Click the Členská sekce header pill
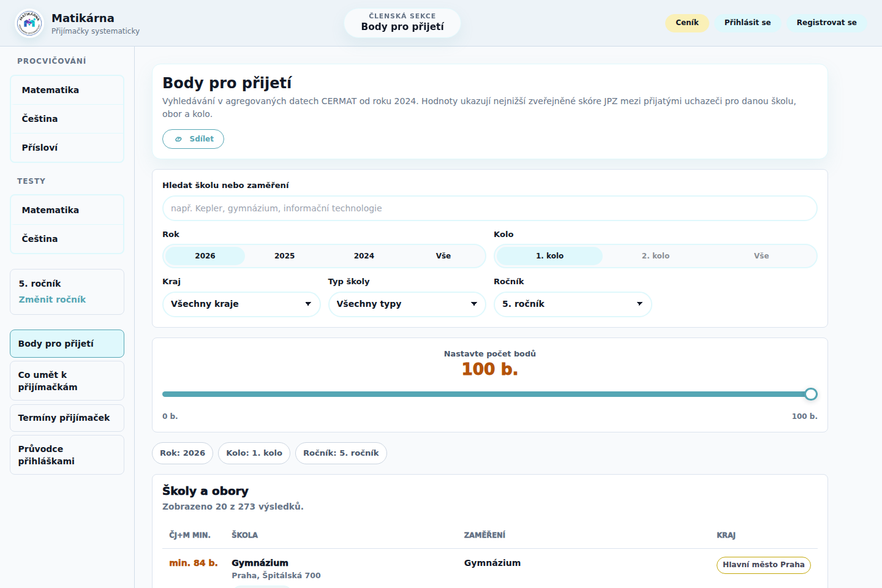Screen dimensions: 882x588 [x=402, y=23]
